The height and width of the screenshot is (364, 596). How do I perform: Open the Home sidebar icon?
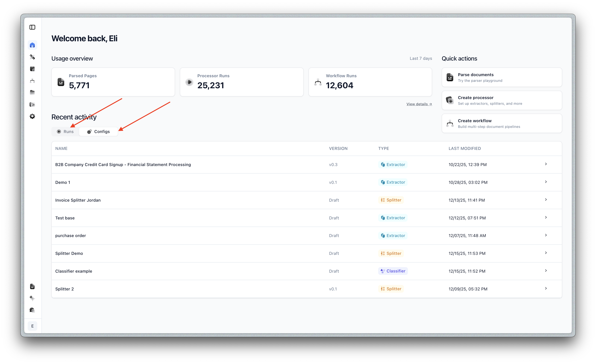32,45
